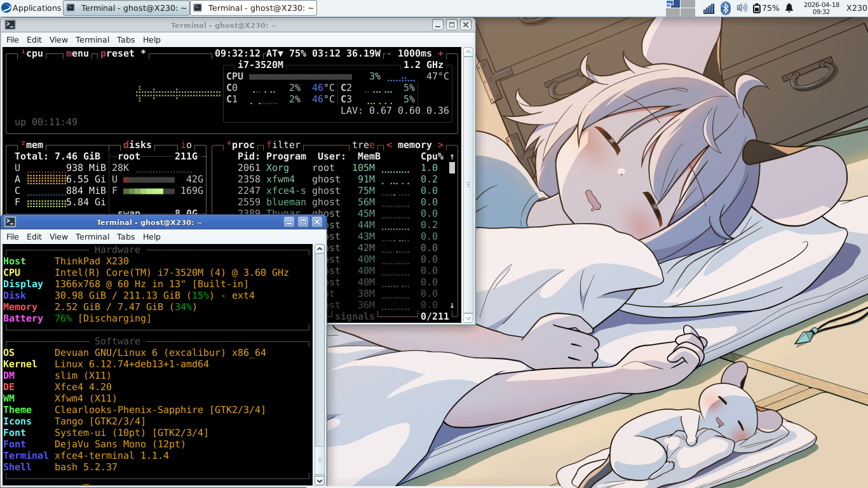Click the 'memory' sort label in btop

click(x=415, y=145)
